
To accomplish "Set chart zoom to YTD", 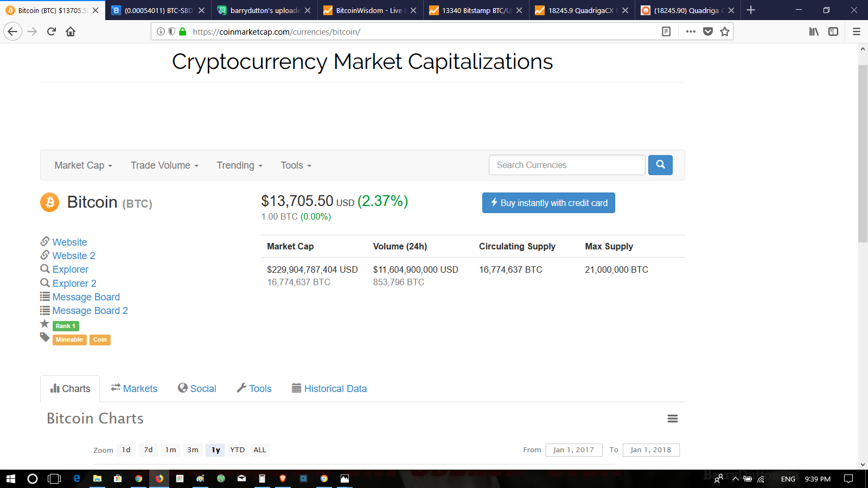I will (237, 450).
